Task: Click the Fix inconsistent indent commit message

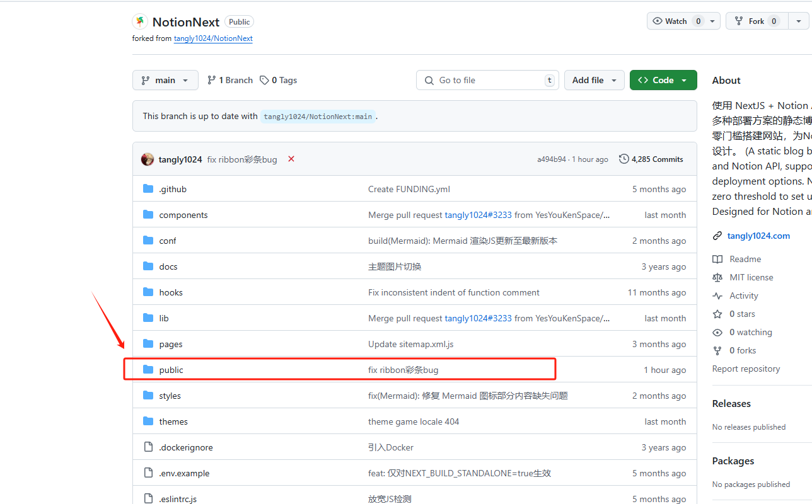Action: (454, 292)
